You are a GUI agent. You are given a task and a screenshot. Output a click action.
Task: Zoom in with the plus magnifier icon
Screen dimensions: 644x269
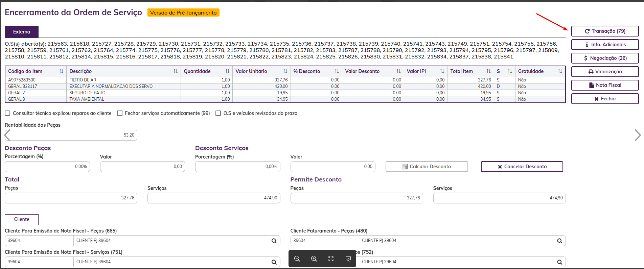pyautogui.click(x=314, y=259)
